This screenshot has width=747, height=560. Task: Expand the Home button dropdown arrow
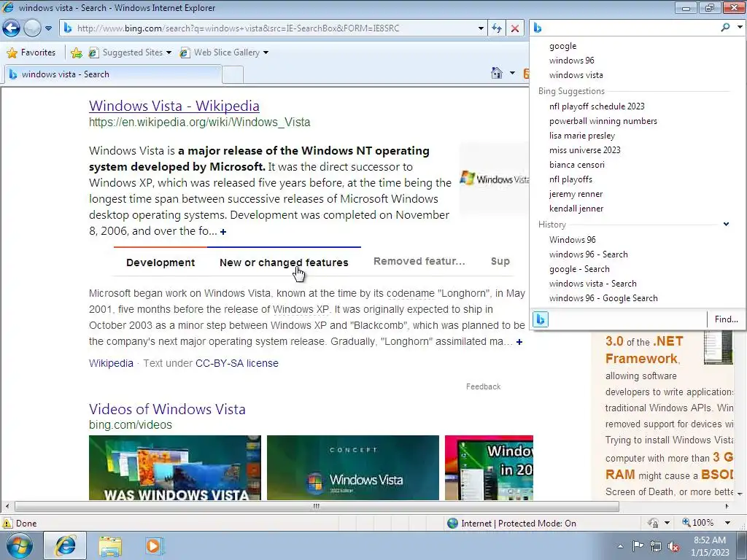point(512,73)
